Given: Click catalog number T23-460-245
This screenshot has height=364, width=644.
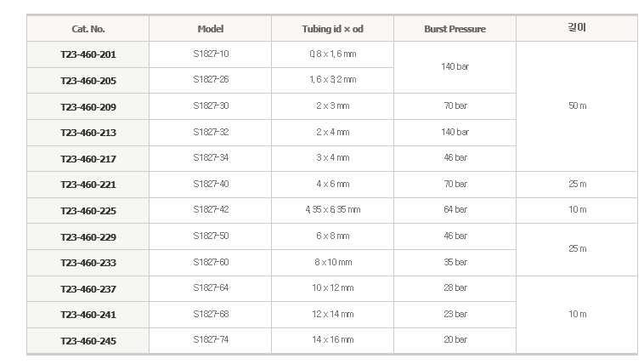Looking at the screenshot, I should click(x=88, y=341).
